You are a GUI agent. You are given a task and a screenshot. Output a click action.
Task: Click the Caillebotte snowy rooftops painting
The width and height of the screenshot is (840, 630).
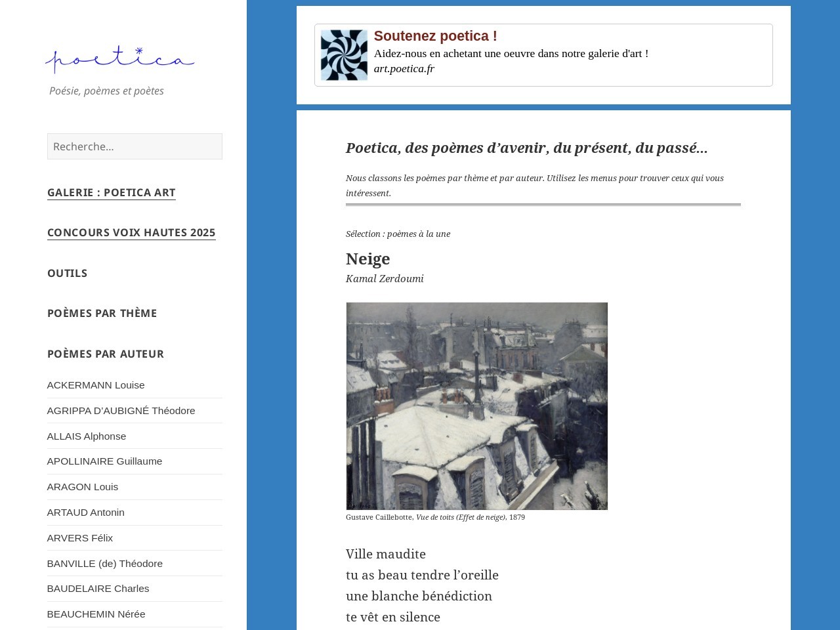coord(476,406)
